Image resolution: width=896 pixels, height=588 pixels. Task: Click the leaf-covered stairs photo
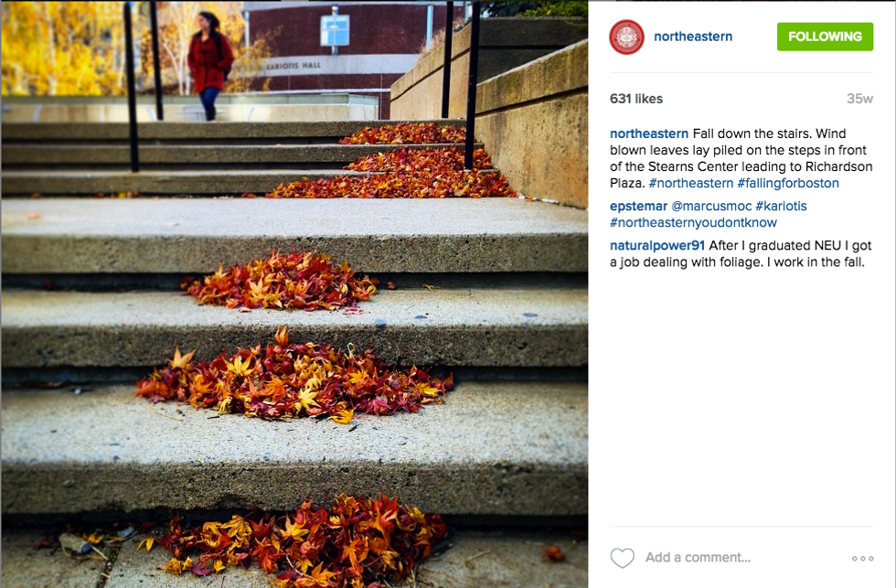click(293, 366)
